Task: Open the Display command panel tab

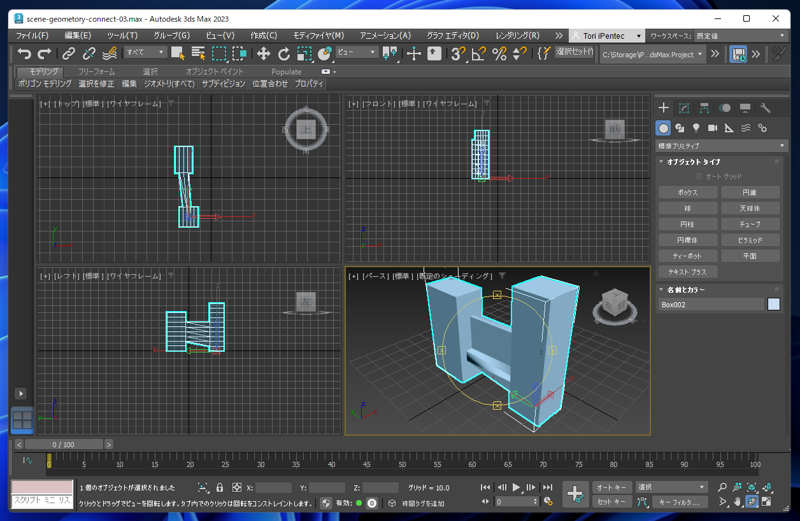Action: tap(745, 108)
